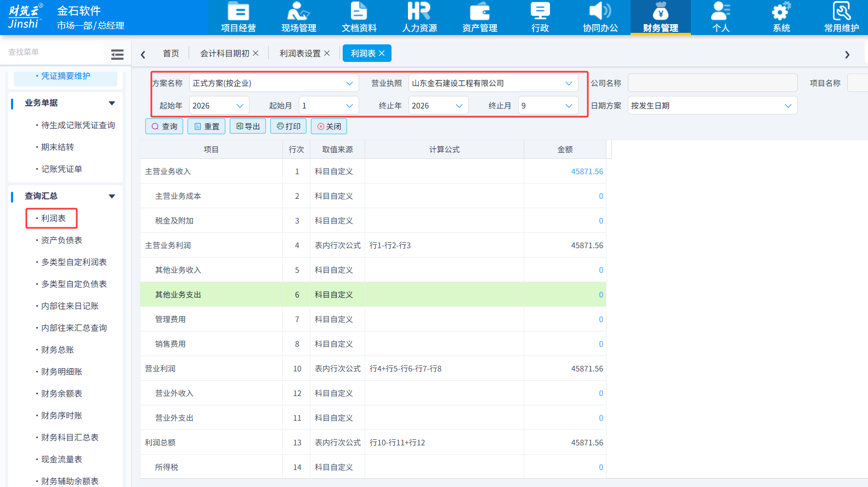
Task: Collapse the sidebar menu with hamburger icon
Action: coord(117,54)
